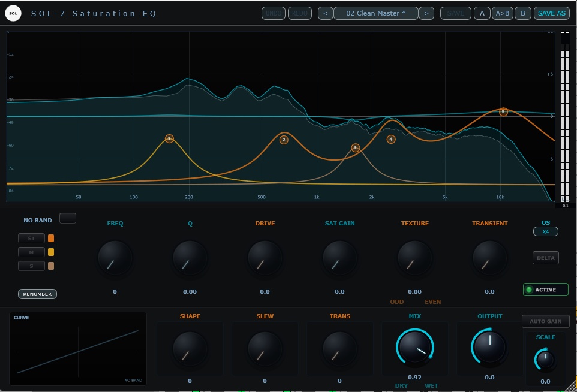The image size is (577, 392).
Task: Click the DRIVE value 0.0
Action: pos(265,292)
